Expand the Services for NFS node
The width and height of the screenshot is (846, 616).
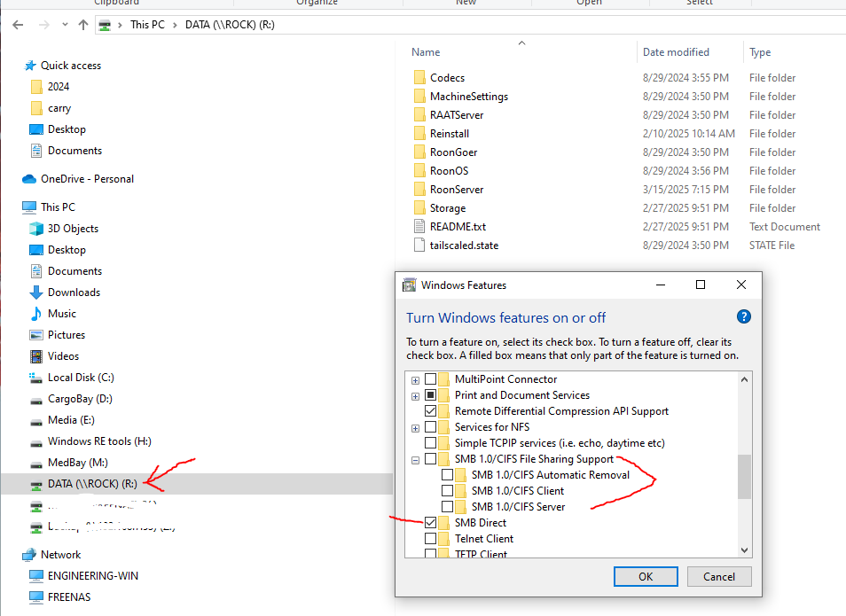tap(415, 428)
